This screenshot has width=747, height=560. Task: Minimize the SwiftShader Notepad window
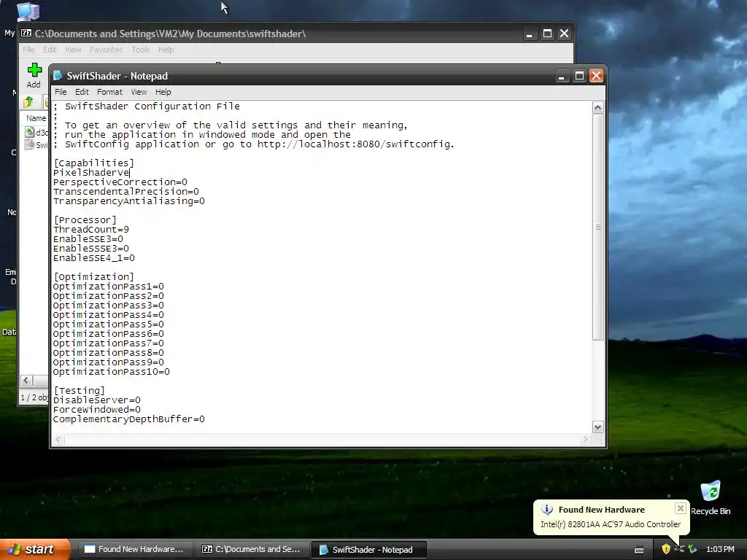[562, 76]
